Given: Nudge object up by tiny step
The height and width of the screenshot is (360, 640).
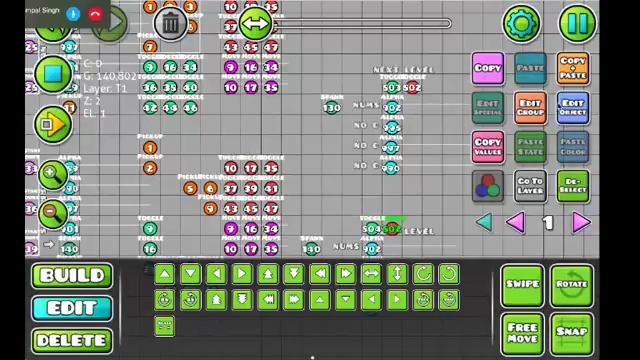Looking at the screenshot, I should click(x=320, y=300).
